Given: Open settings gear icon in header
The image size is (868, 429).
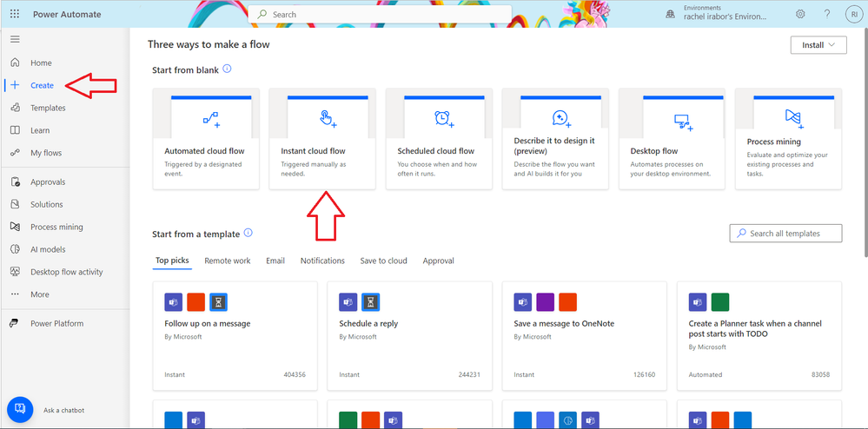Looking at the screenshot, I should point(800,15).
